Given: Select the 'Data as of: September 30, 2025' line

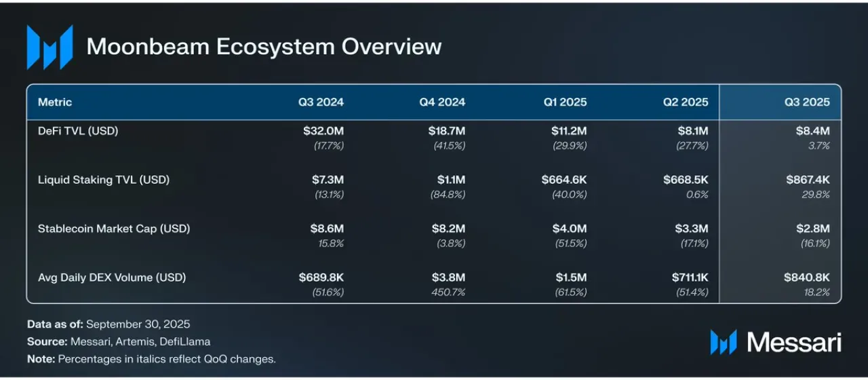Looking at the screenshot, I should click(x=108, y=324).
